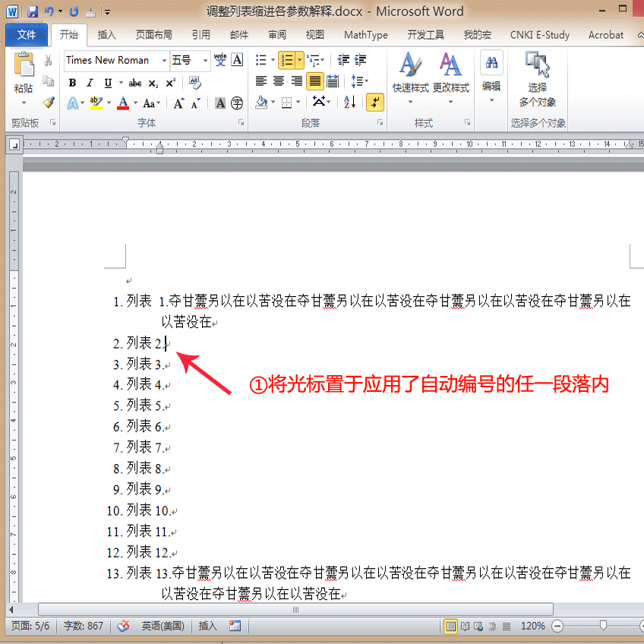Click the Character Border icon
The width and height of the screenshot is (644, 644).
238,60
